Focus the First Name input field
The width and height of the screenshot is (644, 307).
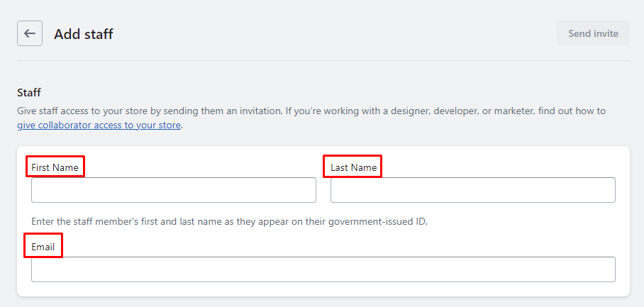pos(174,190)
